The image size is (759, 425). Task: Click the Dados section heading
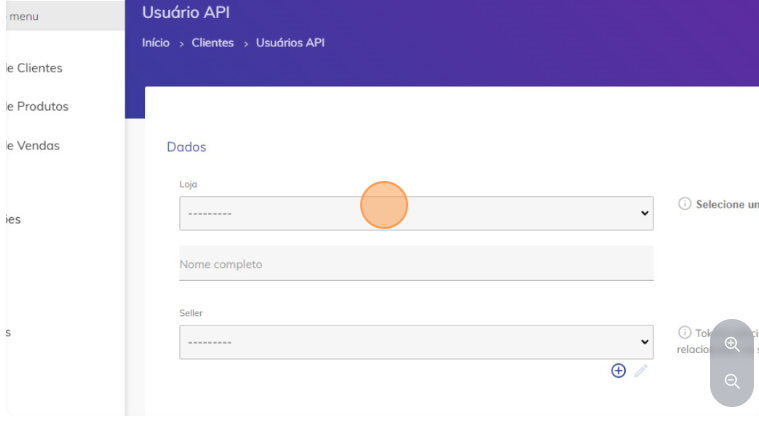(186, 147)
